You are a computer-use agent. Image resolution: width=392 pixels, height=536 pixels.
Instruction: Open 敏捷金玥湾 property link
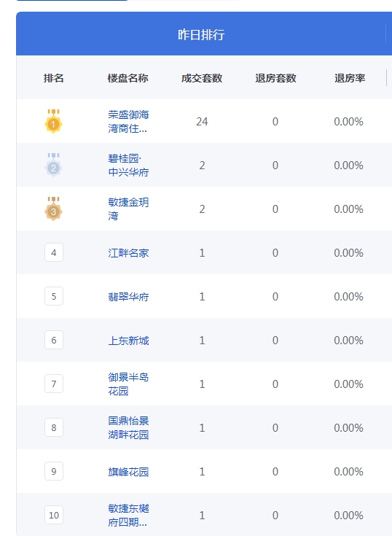128,209
